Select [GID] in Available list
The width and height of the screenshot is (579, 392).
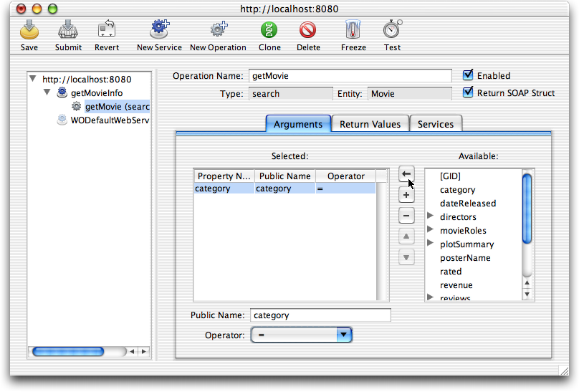pyautogui.click(x=450, y=176)
